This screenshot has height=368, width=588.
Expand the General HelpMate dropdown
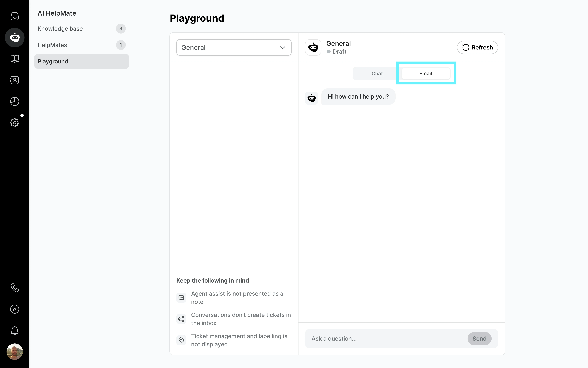point(234,47)
